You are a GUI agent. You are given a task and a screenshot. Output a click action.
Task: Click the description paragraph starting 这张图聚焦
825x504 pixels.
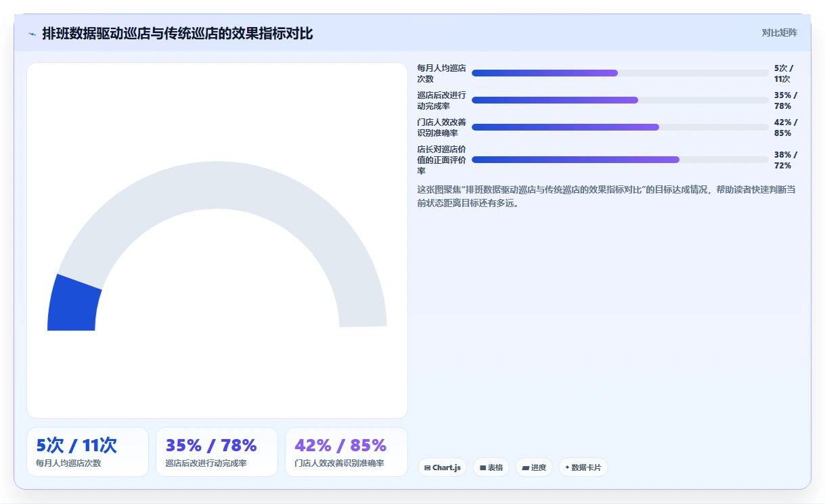pyautogui.click(x=607, y=196)
